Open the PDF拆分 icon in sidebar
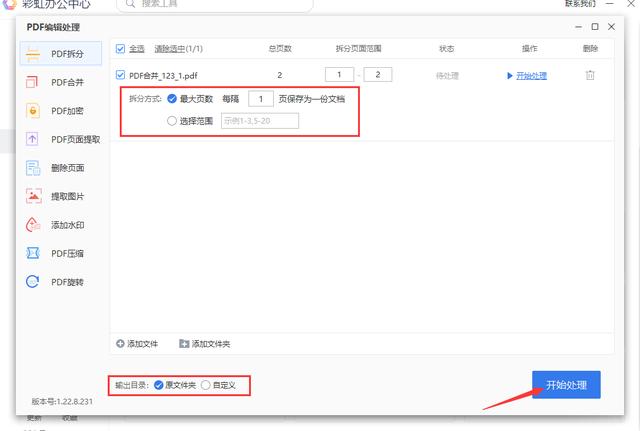The width and height of the screenshot is (640, 431). pyautogui.click(x=33, y=54)
